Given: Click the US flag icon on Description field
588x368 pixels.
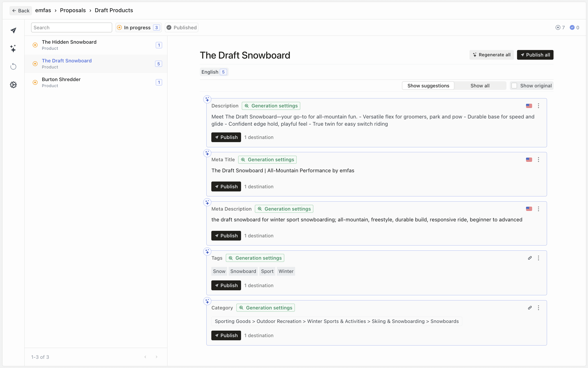Looking at the screenshot, I should click(529, 106).
